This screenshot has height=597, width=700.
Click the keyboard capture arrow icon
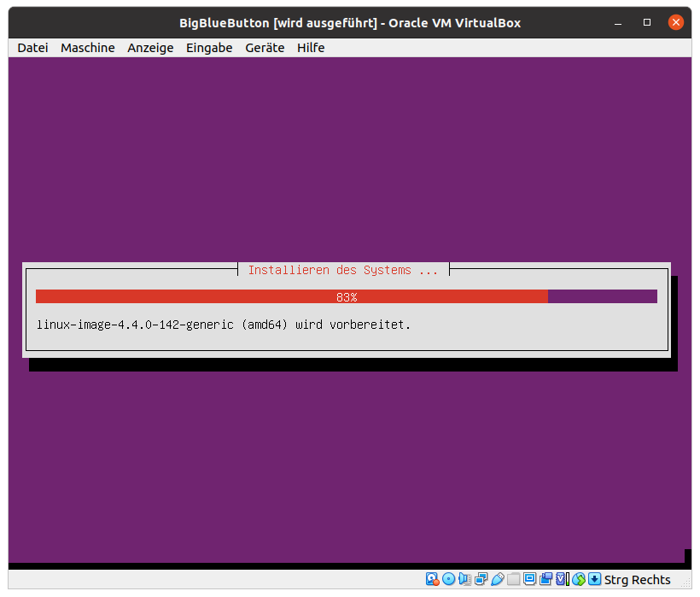595,579
